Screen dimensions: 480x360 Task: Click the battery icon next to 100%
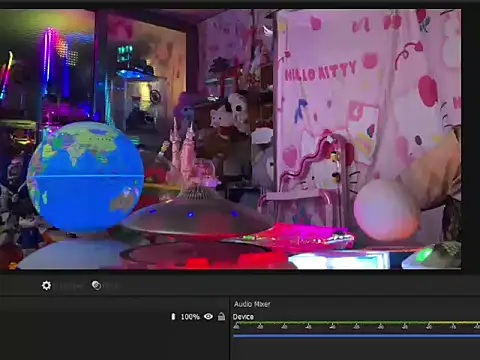coord(173,316)
